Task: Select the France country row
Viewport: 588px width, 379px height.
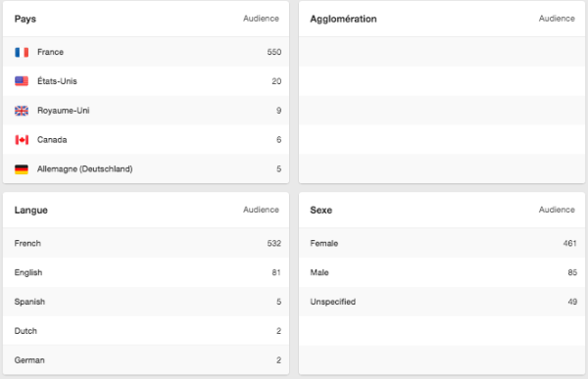Action: (146, 52)
